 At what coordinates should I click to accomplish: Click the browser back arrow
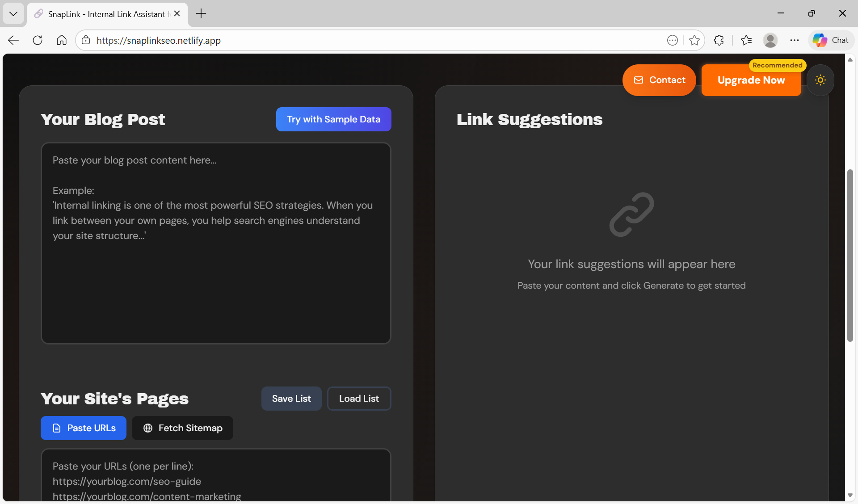(x=13, y=40)
